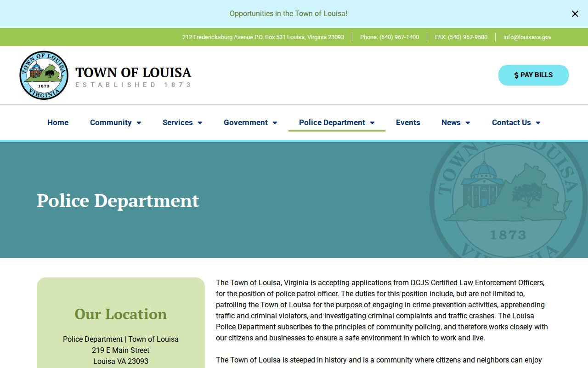Select the Police Department page heading
The image size is (588, 368).
(x=118, y=201)
